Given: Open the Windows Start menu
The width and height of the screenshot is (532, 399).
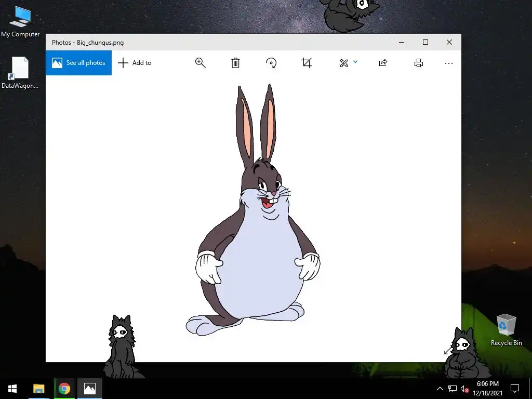Looking at the screenshot, I should 12,389.
